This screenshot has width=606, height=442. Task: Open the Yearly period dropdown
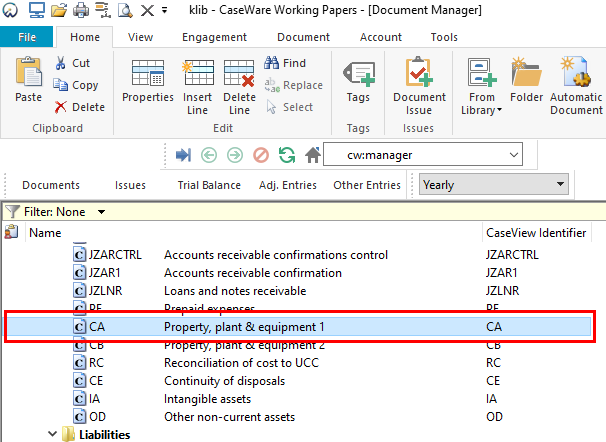(x=560, y=185)
